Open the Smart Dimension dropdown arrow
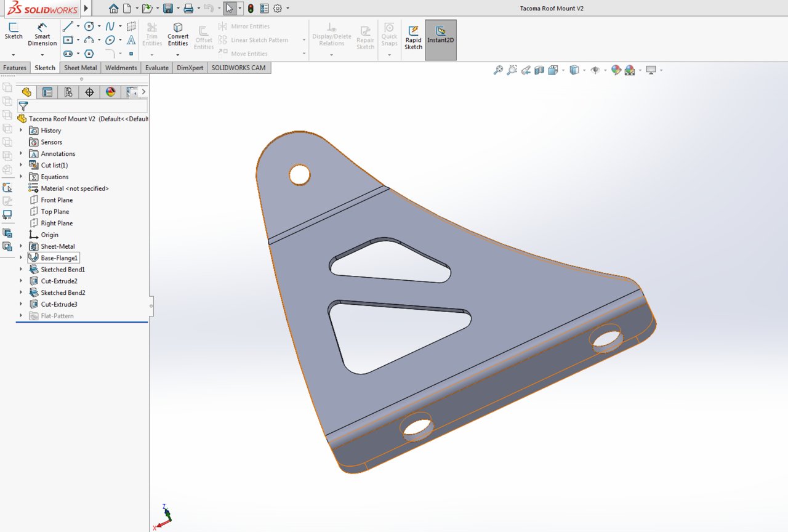Screen dimensions: 788x532 click(42, 55)
